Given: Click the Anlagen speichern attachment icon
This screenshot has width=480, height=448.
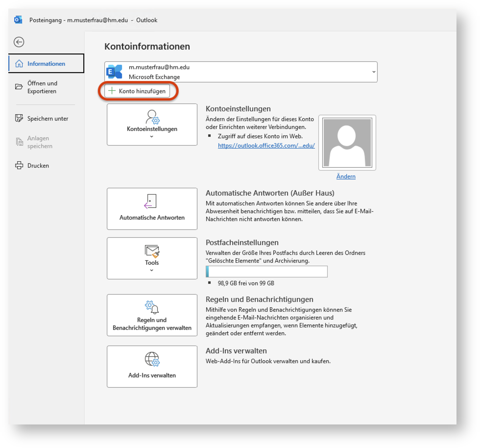Looking at the screenshot, I should tap(19, 142).
